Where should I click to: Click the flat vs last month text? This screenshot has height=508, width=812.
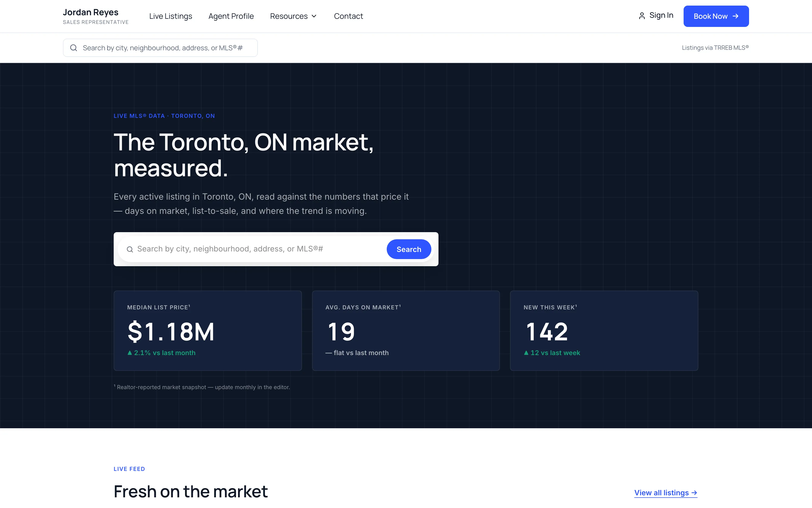pos(357,353)
